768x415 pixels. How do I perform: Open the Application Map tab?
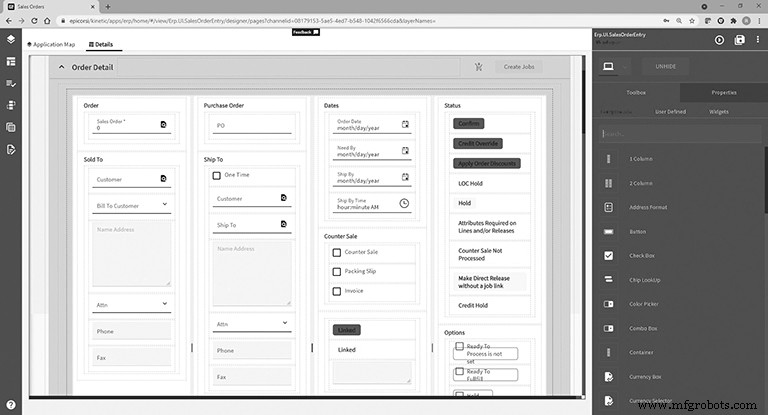coord(51,45)
